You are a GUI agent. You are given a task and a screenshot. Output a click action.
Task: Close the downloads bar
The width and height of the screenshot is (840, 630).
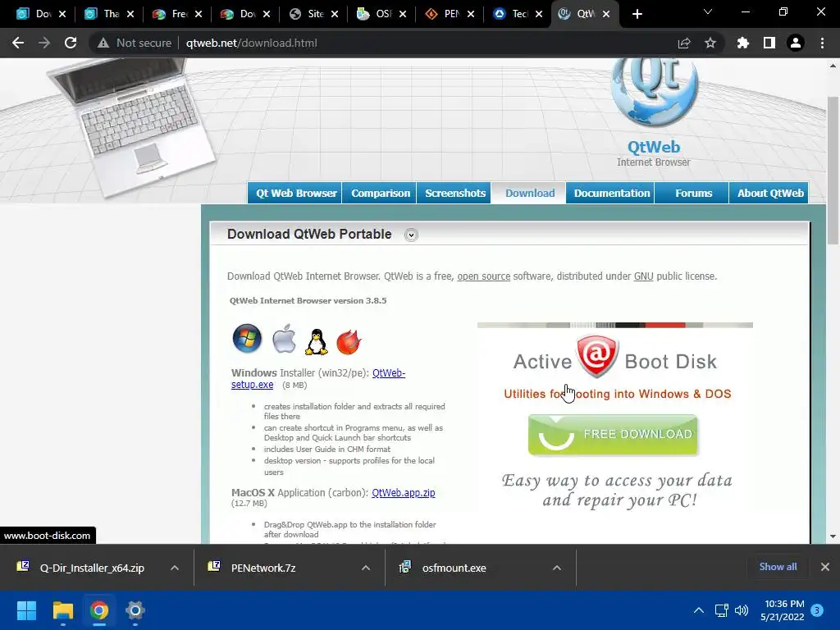click(x=825, y=567)
